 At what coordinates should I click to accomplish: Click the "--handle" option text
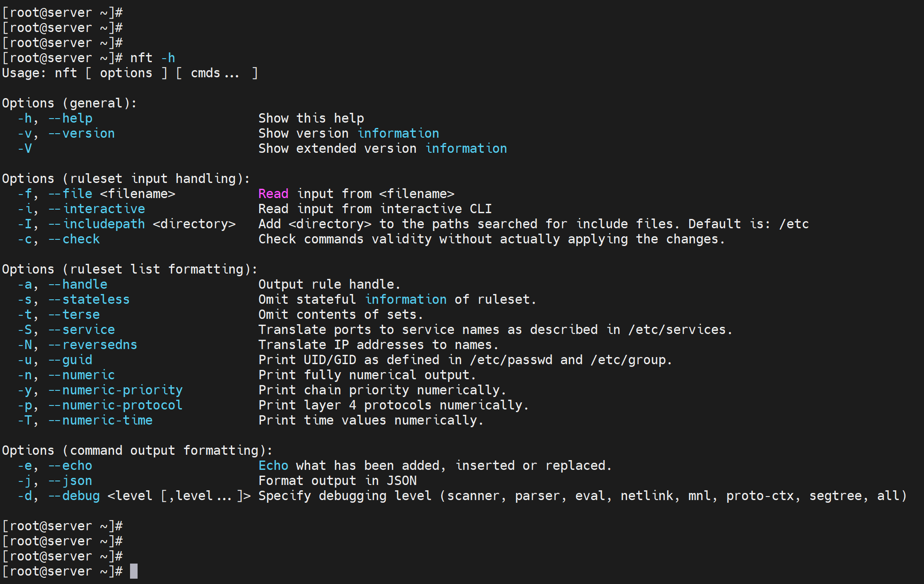(78, 284)
